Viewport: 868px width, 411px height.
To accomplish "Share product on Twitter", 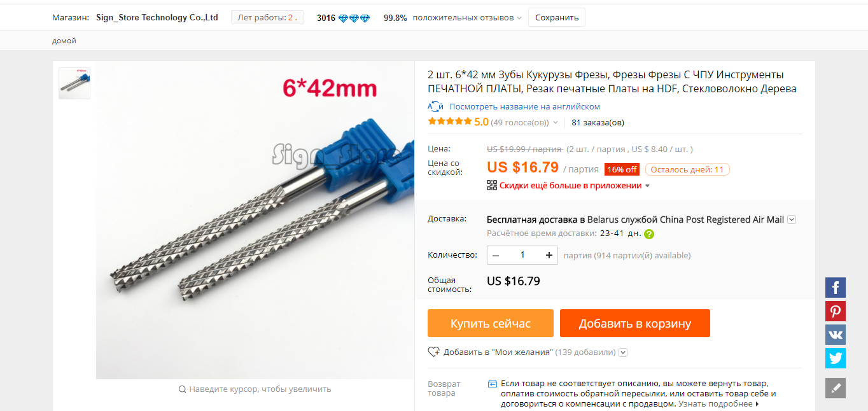I will point(836,358).
